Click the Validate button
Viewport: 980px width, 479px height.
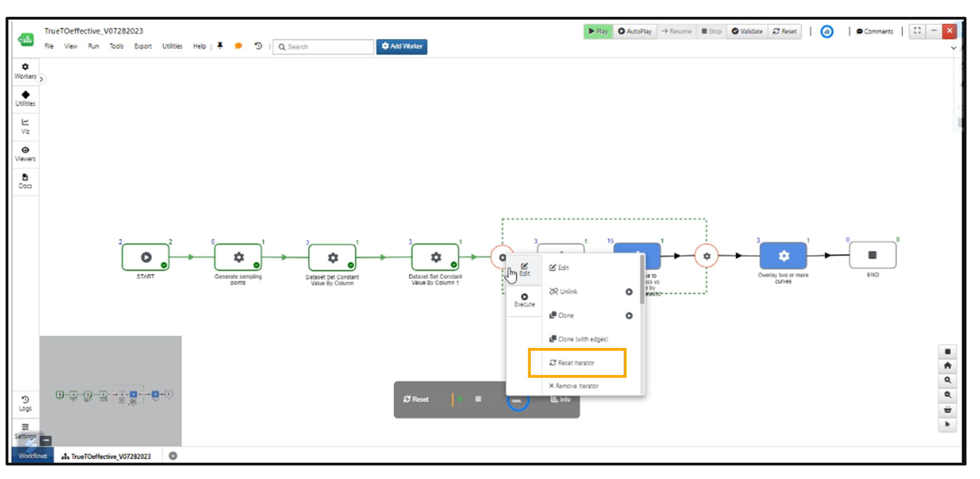747,31
